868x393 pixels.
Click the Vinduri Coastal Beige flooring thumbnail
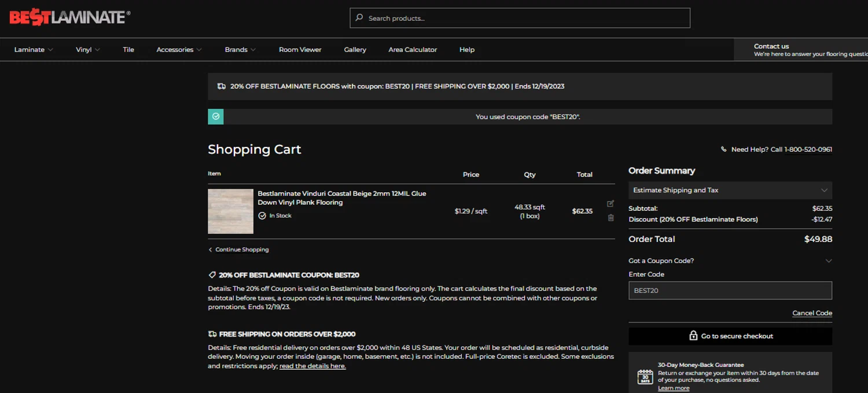[x=230, y=211]
